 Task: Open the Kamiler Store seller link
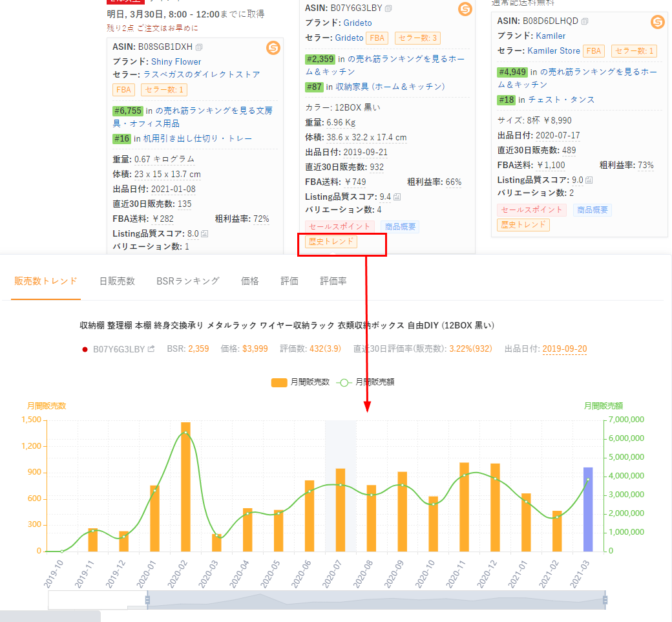pos(554,51)
